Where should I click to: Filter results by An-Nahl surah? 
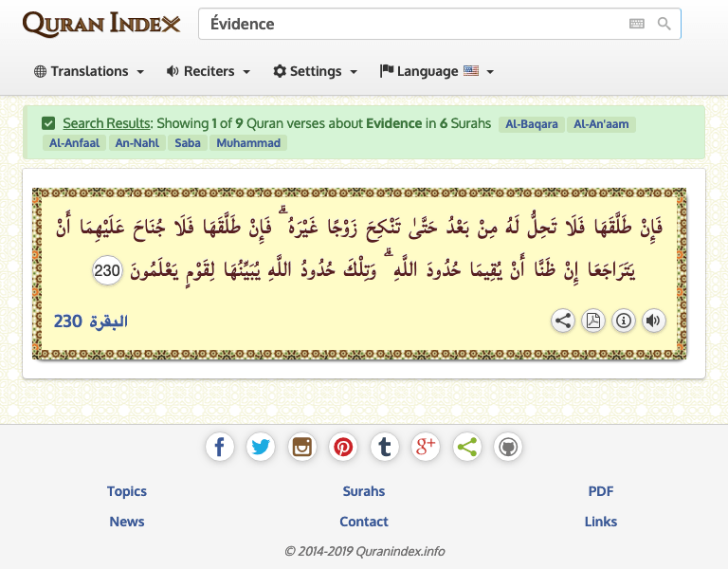[x=136, y=143]
